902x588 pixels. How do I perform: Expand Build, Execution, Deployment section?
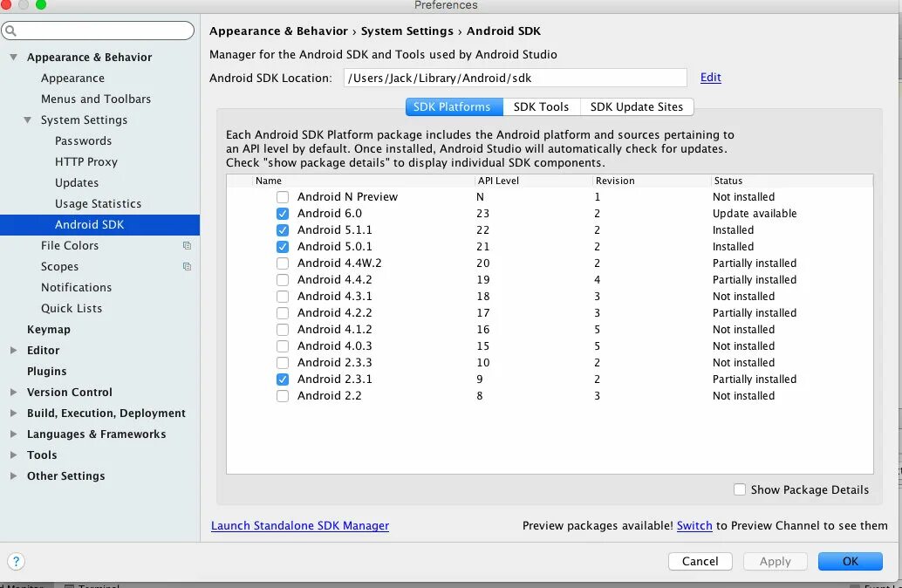point(13,413)
